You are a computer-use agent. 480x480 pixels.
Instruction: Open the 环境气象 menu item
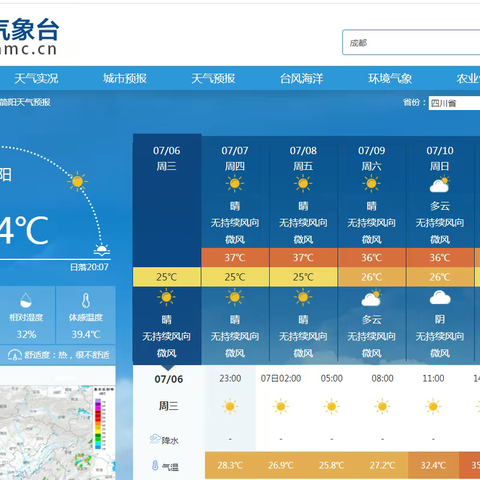click(390, 79)
